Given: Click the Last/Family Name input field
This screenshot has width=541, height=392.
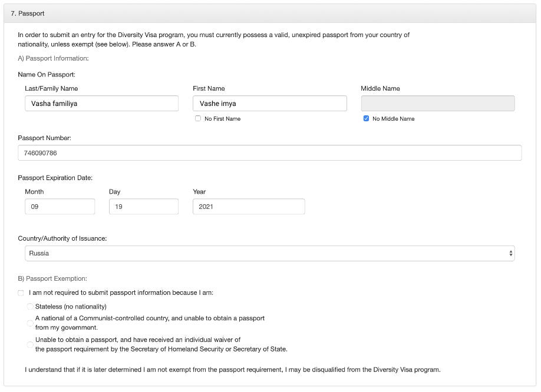Looking at the screenshot, I should coord(101,104).
